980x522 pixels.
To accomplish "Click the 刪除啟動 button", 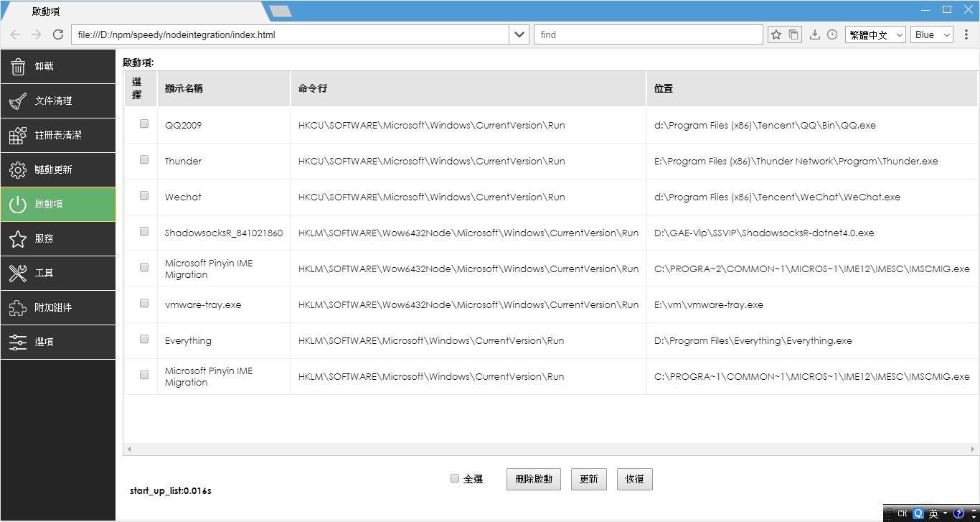I will [x=534, y=480].
